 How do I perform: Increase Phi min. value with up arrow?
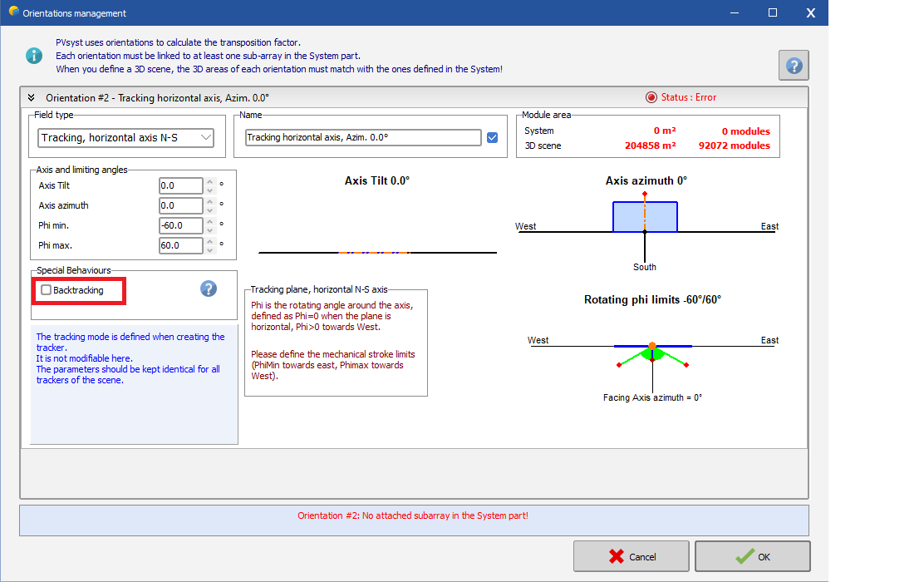(x=209, y=221)
